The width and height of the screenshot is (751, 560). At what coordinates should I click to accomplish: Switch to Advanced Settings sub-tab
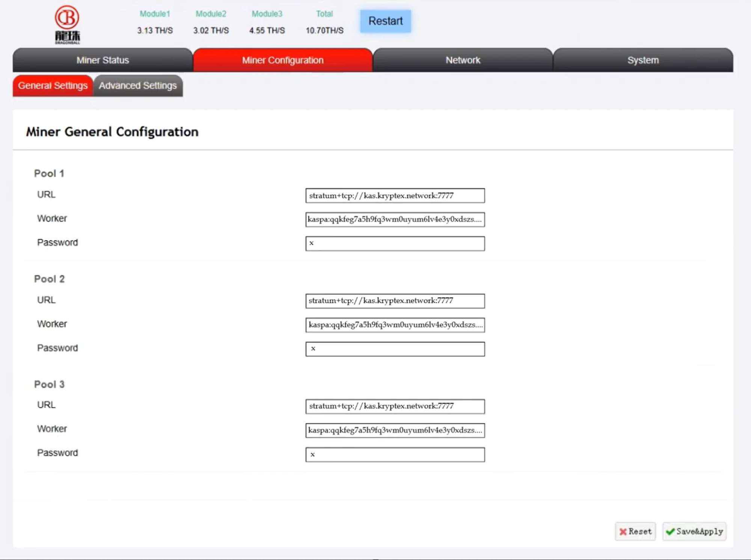pyautogui.click(x=138, y=86)
